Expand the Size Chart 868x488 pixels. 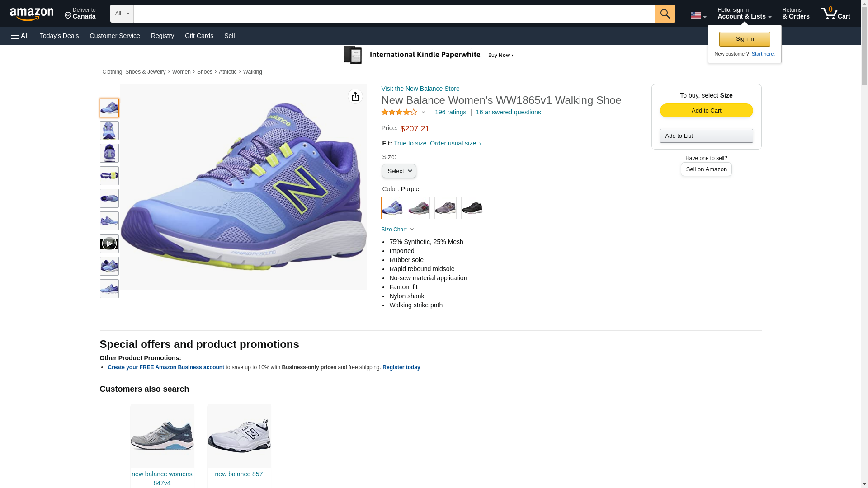click(x=397, y=230)
